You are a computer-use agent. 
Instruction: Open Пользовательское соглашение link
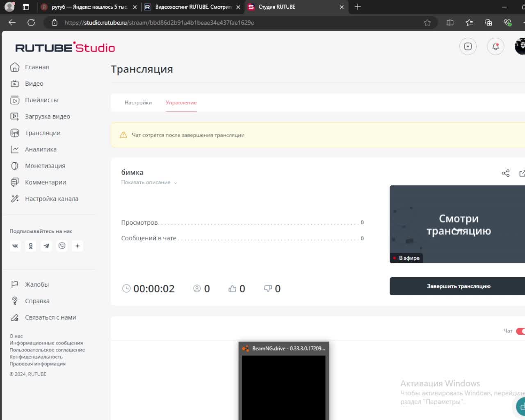[47, 350]
